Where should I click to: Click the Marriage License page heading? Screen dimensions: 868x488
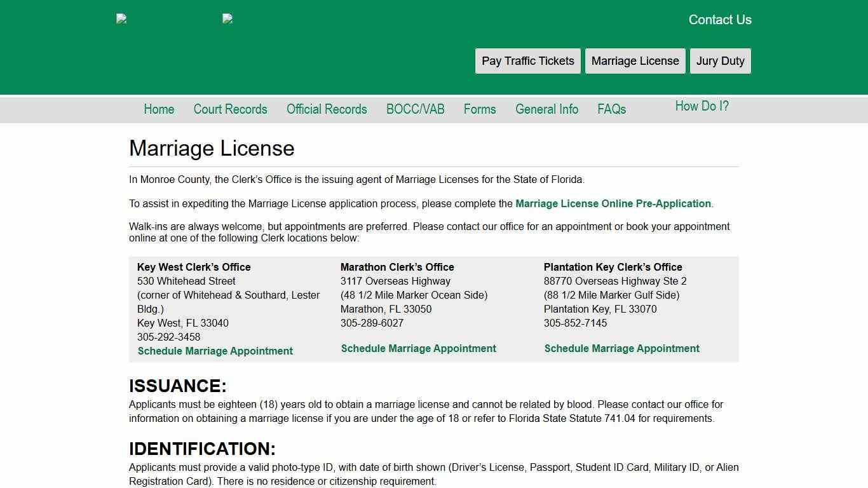[212, 148]
